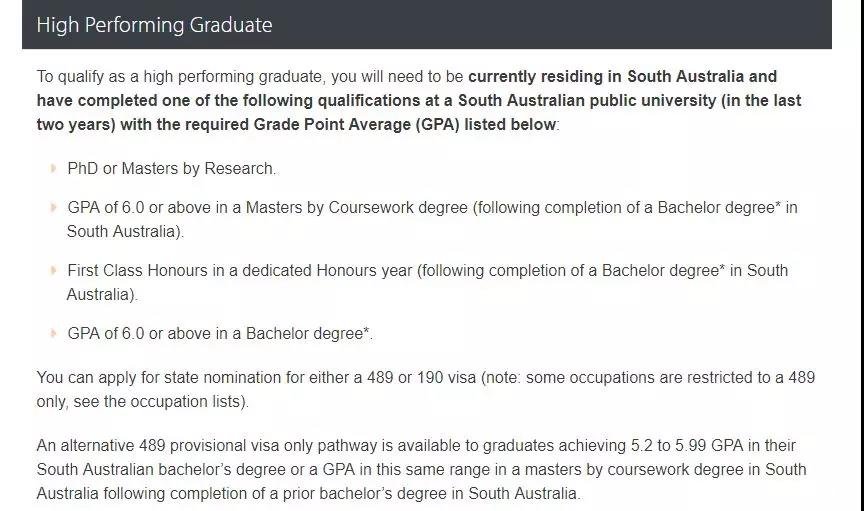Click the arrow bullet beside Masters by Coursework item

pyautogui.click(x=53, y=207)
